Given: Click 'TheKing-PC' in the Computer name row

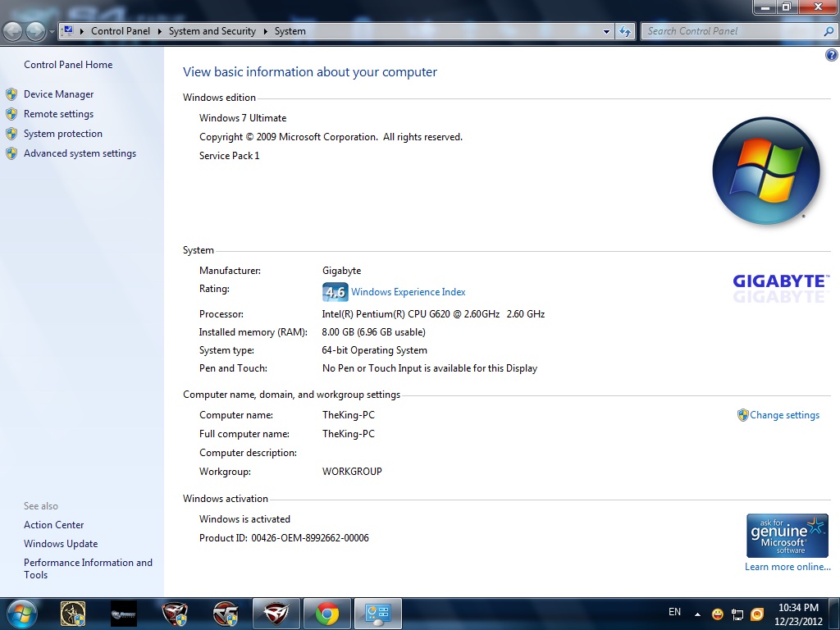Looking at the screenshot, I should pyautogui.click(x=348, y=415).
